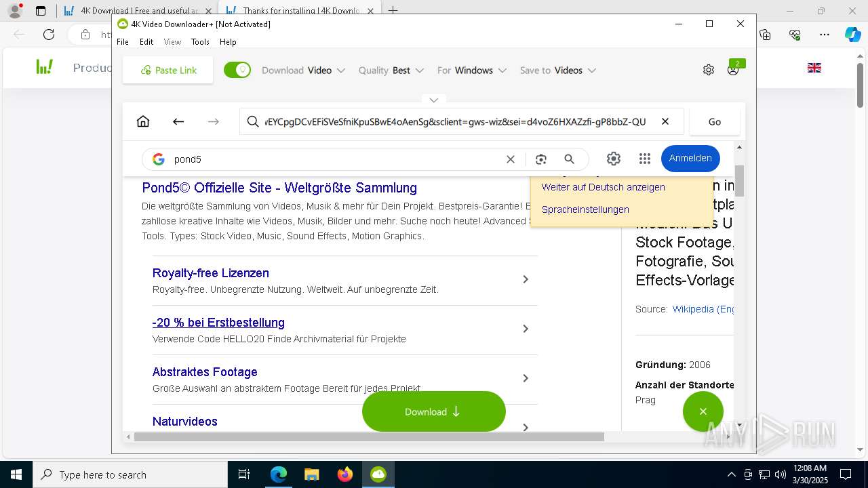Viewport: 868px width, 488px height.
Task: Open the Quality Best dropdown
Action: pyautogui.click(x=391, y=70)
